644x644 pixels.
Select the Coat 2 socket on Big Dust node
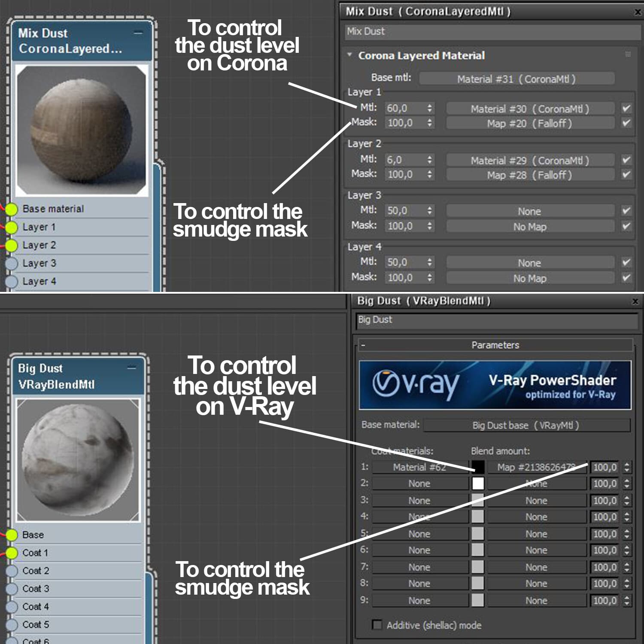tap(12, 571)
